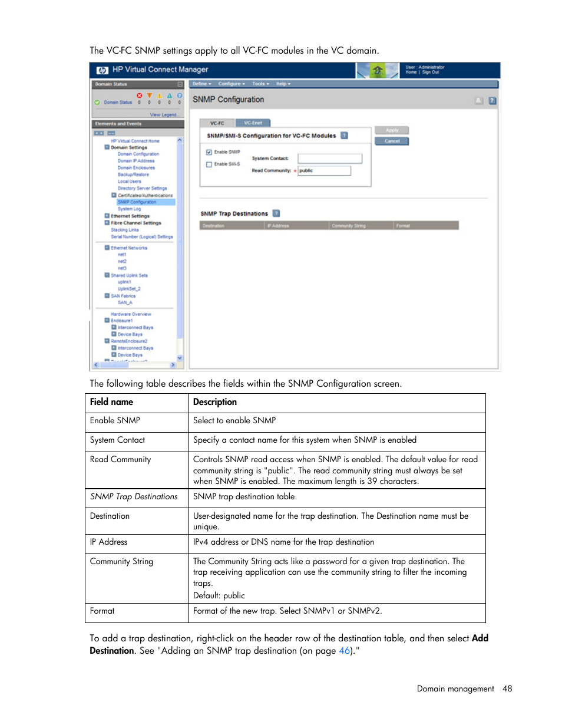
Task: Toggle the Enable SNMP checkbox
Action: 209,152
